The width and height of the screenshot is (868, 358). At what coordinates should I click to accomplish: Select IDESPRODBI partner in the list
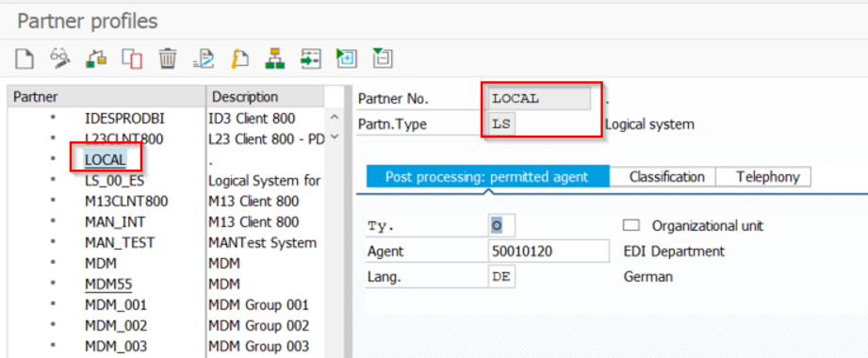click(124, 118)
